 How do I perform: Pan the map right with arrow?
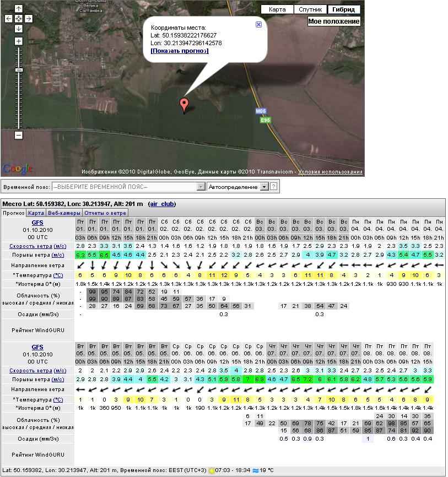(28, 18)
